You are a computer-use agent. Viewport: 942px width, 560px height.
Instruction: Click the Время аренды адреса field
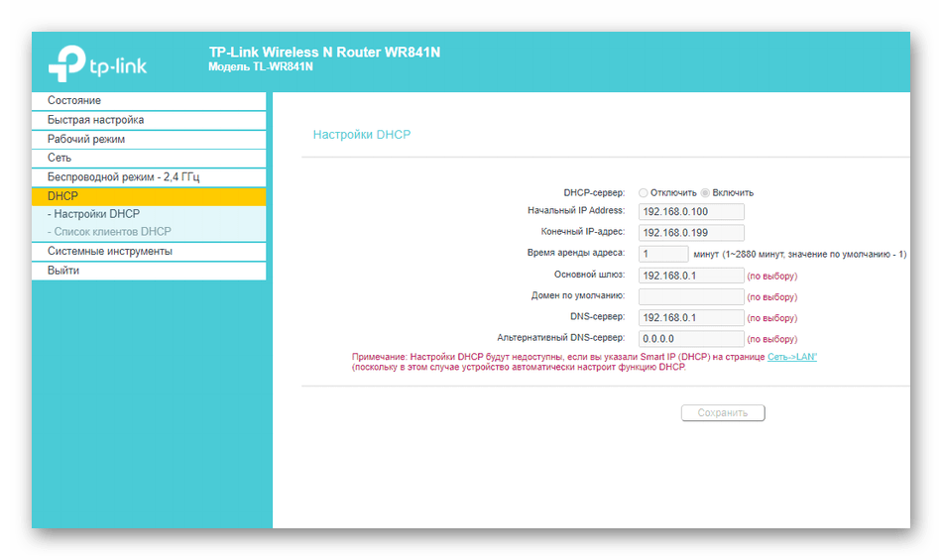(663, 254)
